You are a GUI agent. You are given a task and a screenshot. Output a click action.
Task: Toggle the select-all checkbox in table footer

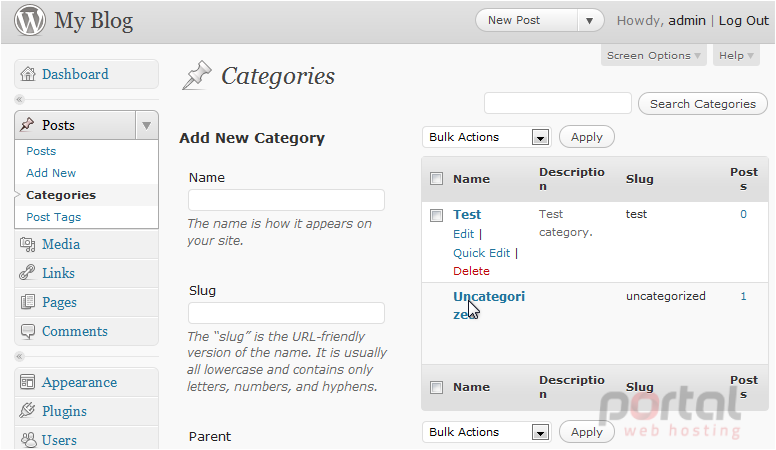[x=436, y=387]
